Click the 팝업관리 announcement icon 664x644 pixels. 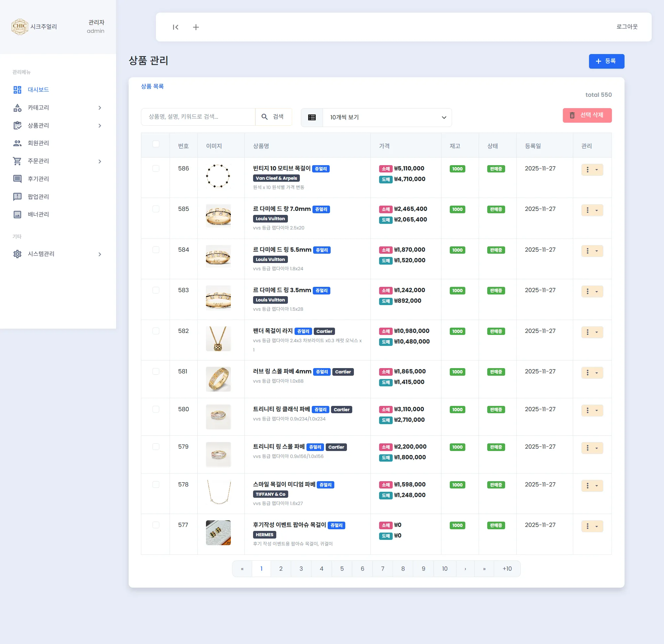[x=17, y=197]
